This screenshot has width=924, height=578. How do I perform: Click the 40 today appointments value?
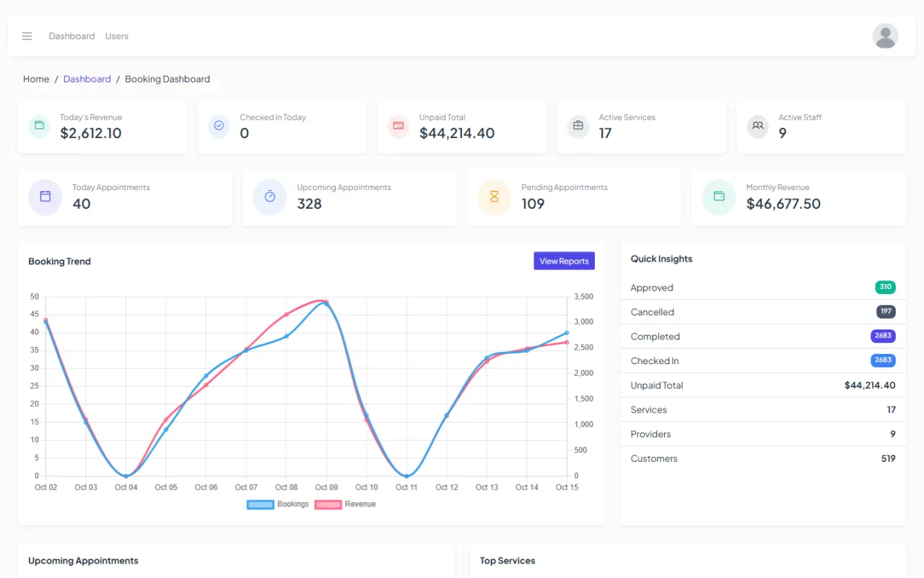pyautogui.click(x=82, y=204)
